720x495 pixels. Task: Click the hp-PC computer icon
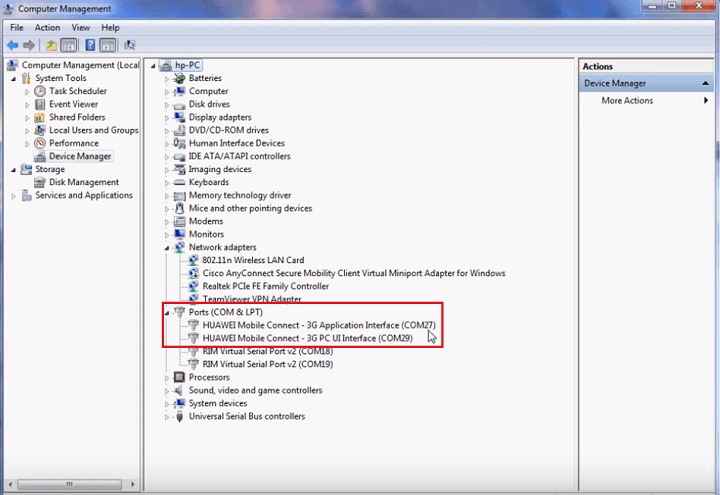(166, 65)
